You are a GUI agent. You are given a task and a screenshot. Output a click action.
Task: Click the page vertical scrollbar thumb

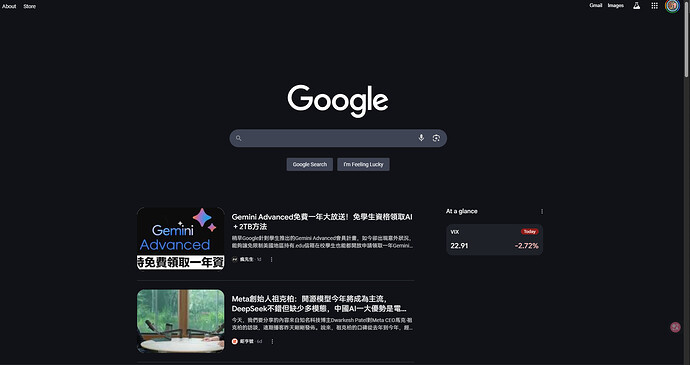pos(686,39)
